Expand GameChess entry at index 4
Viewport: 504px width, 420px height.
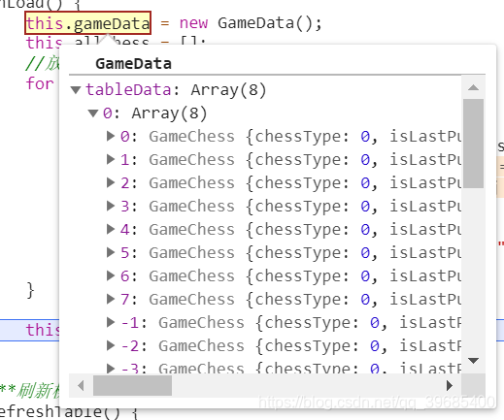(x=111, y=229)
